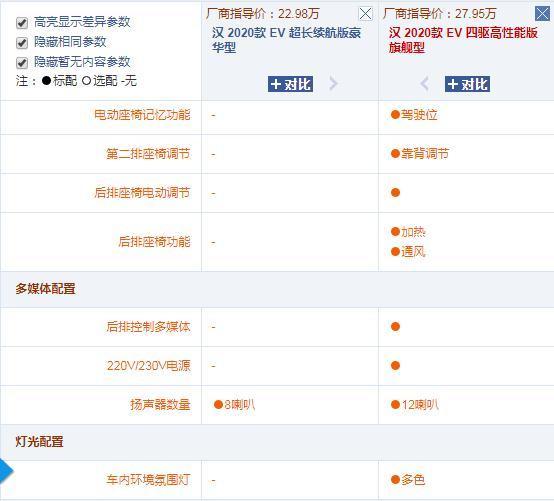Screen dimensions: 554x501
Task: Remove the 27.95万 model with X icon
Action: pos(542,14)
